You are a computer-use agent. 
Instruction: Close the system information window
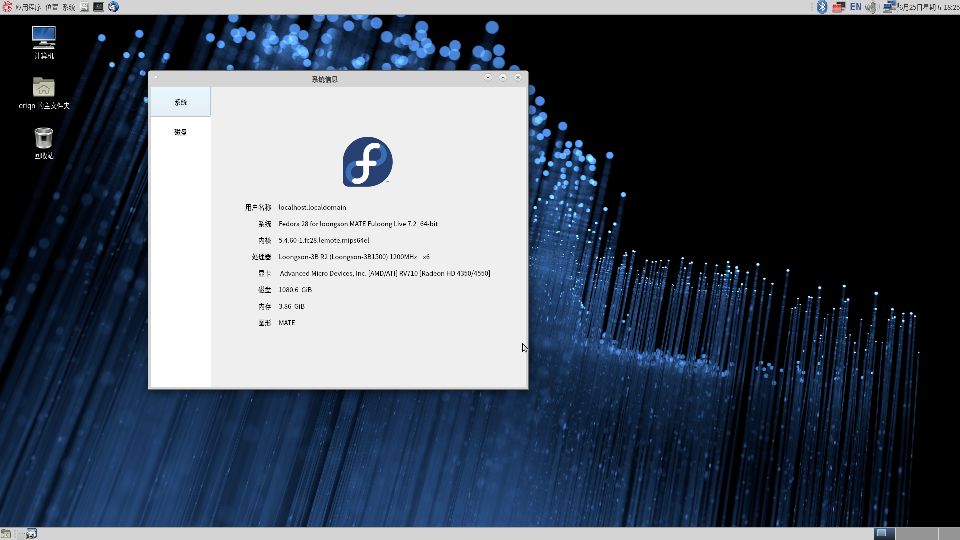[x=518, y=77]
